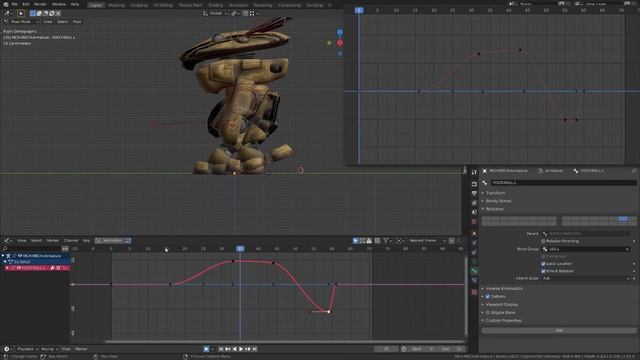Open the Render properties tab
The height and width of the screenshot is (360, 640).
(x=474, y=184)
